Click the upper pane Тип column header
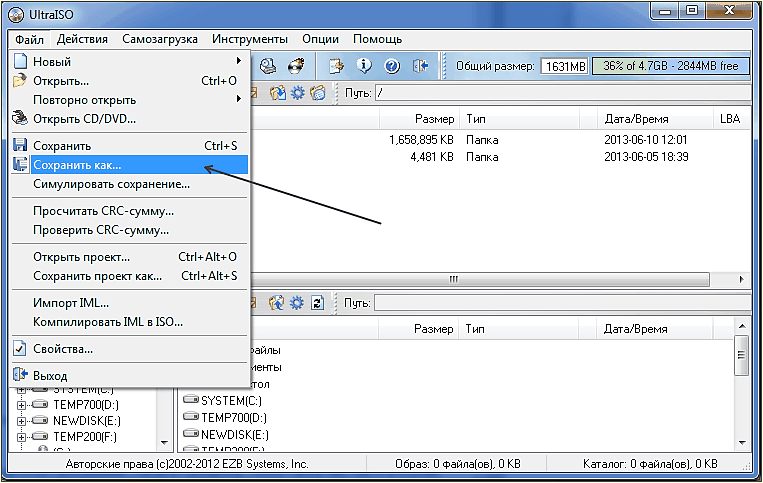 tap(519, 119)
